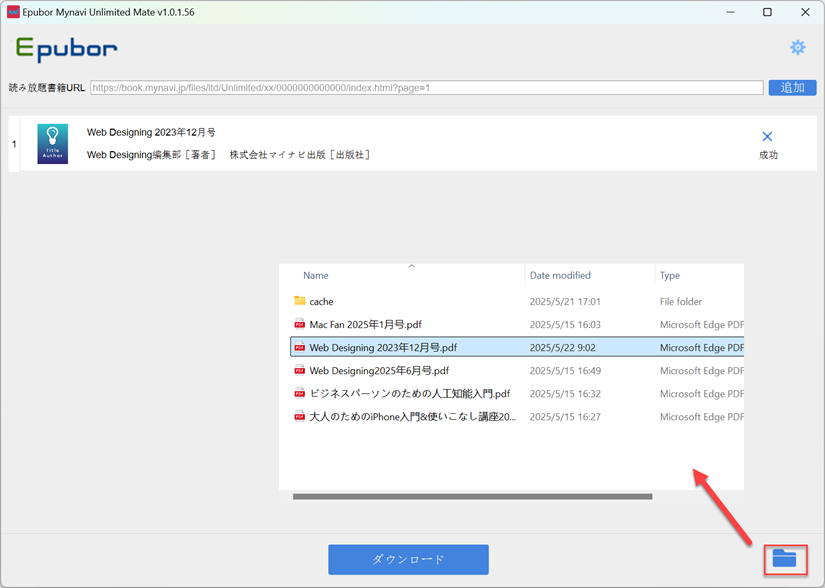Select 大人のためのiPhone入門&使いこなし講座 file name
The image size is (825, 588).
pos(412,417)
